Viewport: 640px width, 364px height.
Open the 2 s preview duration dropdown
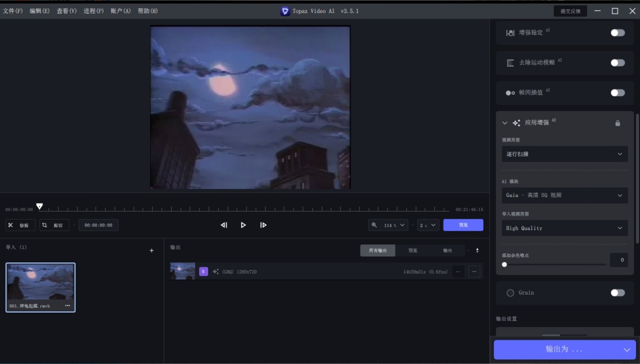point(428,225)
